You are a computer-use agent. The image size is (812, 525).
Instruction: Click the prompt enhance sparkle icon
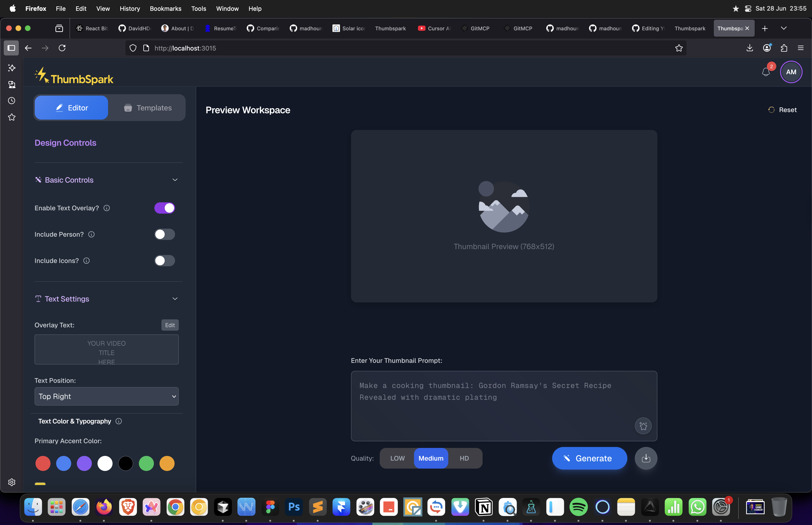643,426
